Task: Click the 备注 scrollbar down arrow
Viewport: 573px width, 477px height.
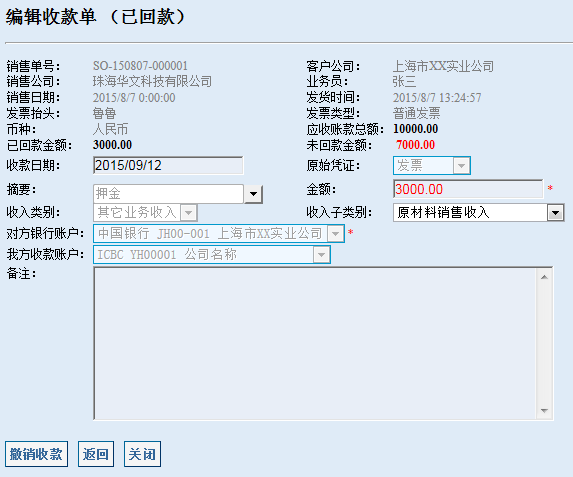Action: tap(544, 410)
